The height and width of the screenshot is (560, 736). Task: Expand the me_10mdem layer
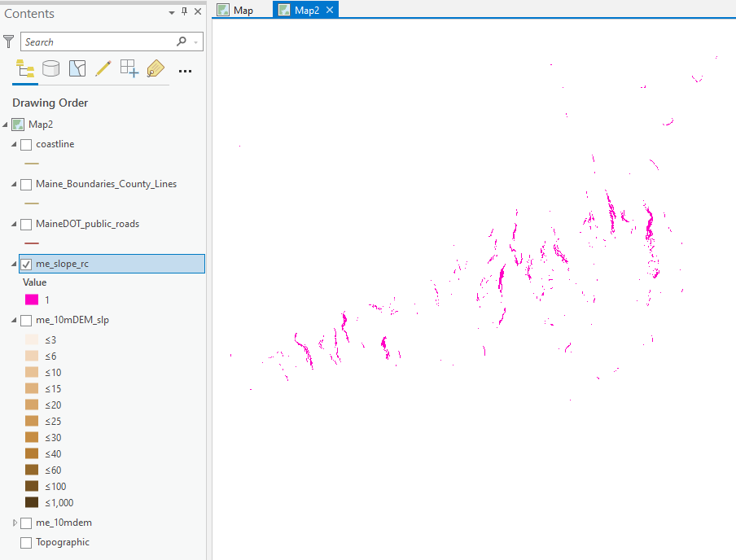[15, 523]
